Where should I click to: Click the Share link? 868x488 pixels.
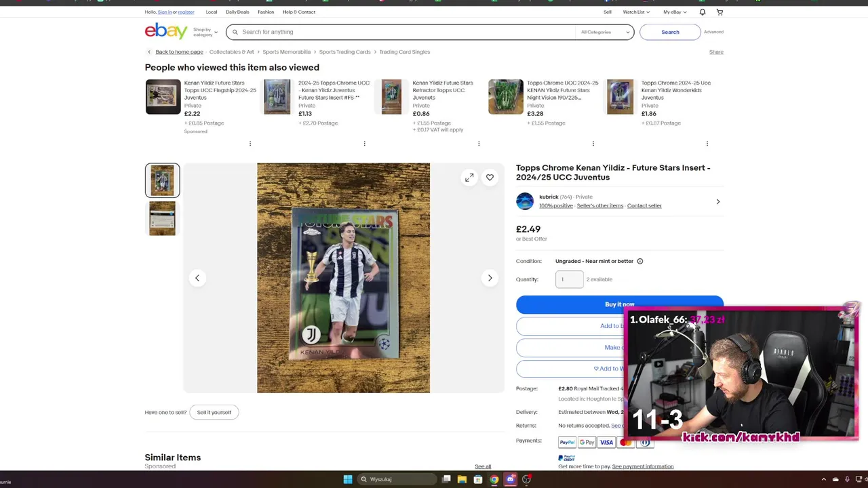[x=716, y=52]
